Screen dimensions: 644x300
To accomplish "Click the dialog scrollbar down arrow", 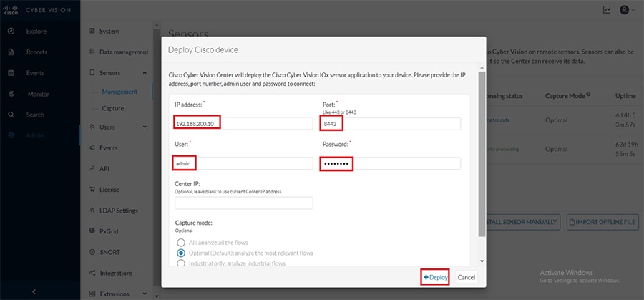I will 482,261.
